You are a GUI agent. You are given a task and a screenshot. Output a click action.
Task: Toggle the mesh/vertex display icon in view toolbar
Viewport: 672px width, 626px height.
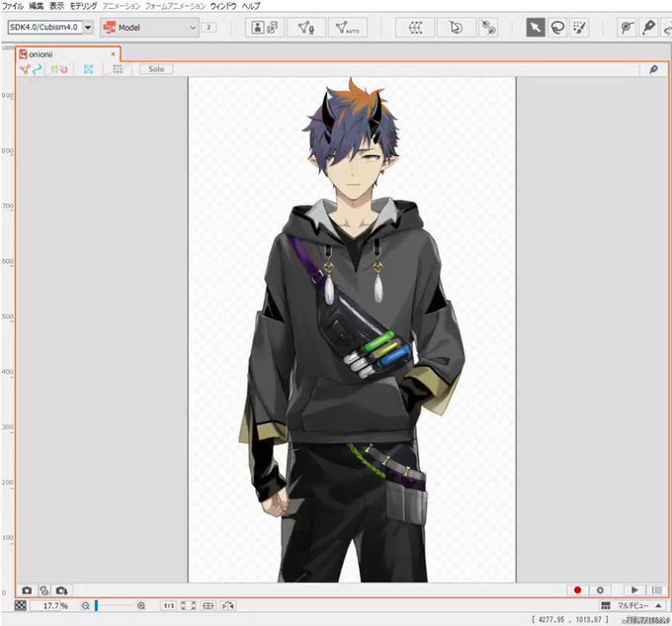pos(25,69)
